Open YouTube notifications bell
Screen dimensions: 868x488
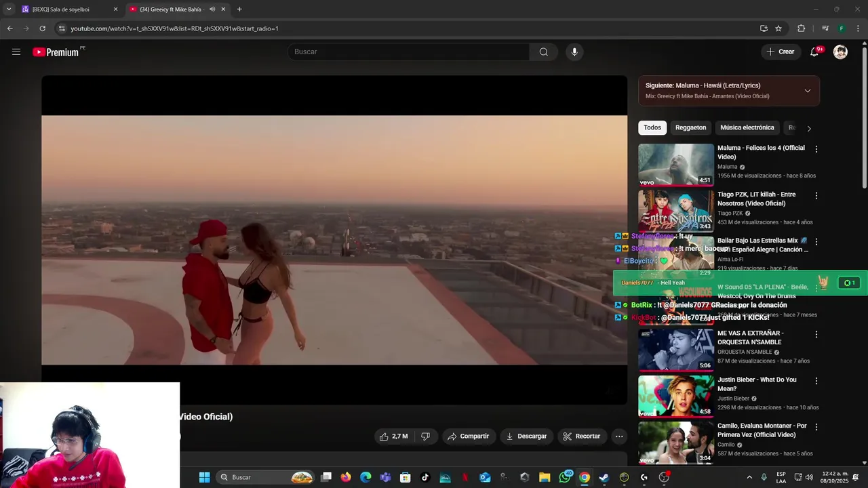[815, 52]
